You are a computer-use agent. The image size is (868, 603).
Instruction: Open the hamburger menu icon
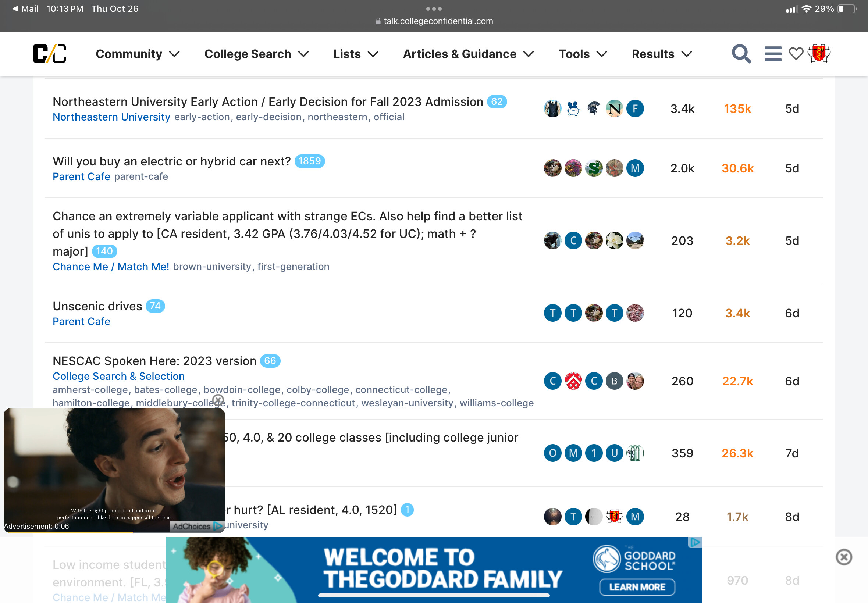click(773, 54)
